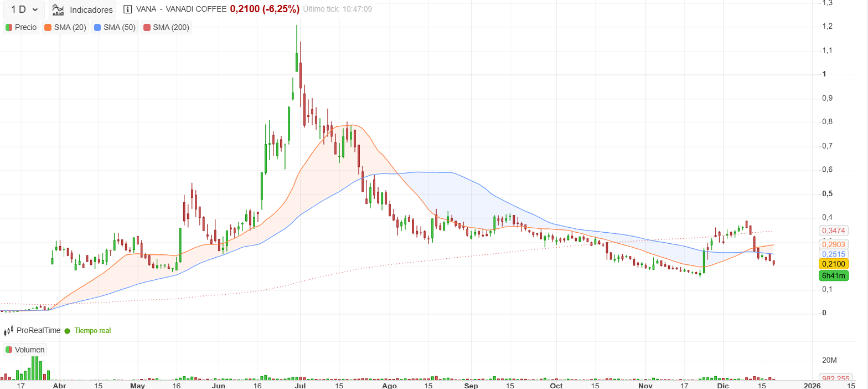Screen dimensions: 868x389
Task: Click the ProRealTime candlestick logo icon
Action: pos(8,330)
